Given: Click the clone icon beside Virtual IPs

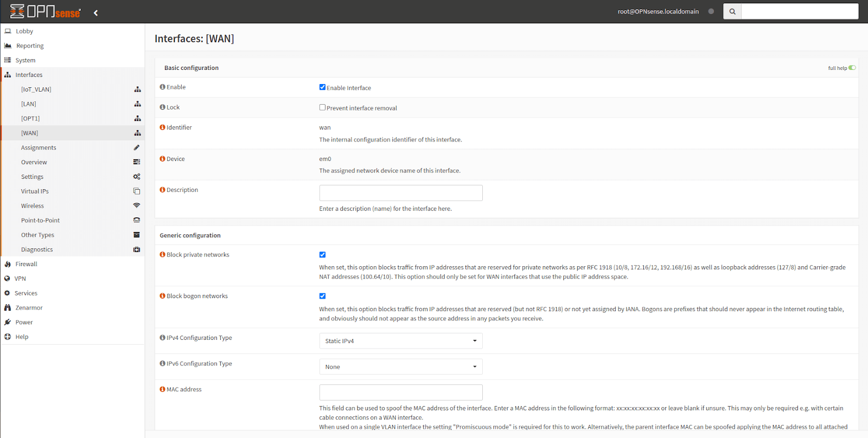Looking at the screenshot, I should pos(137,191).
